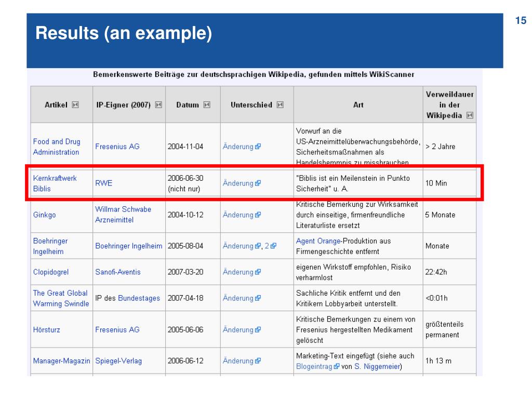Viewport: 532px width, 399px height.
Task: Open Änderung diff link in Ginkgo row
Action: pos(242,215)
